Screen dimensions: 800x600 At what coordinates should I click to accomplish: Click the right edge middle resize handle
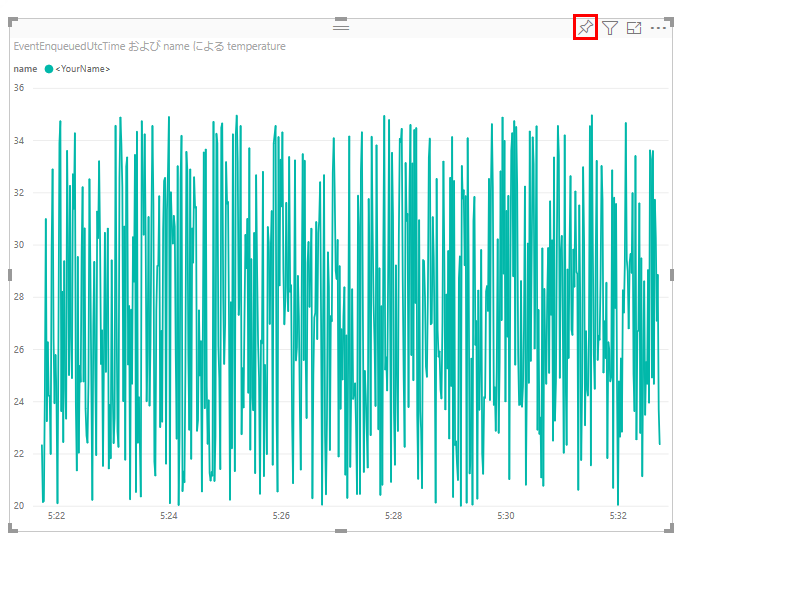point(672,275)
